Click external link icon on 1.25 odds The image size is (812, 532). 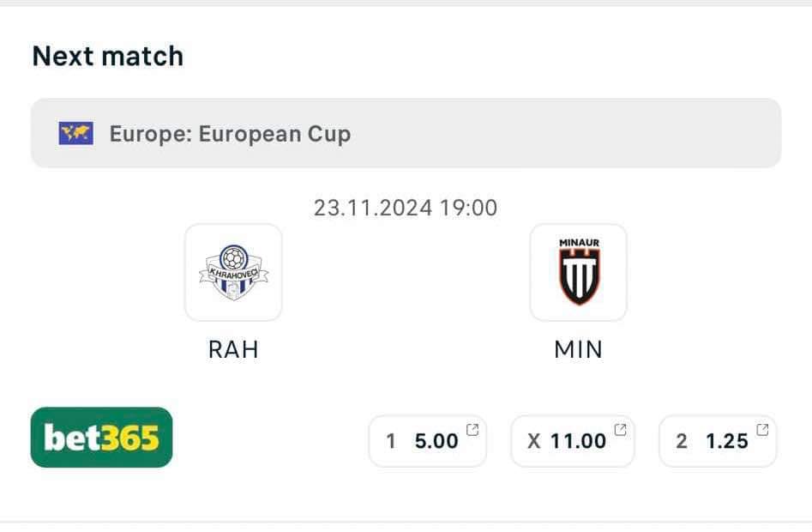click(x=762, y=429)
